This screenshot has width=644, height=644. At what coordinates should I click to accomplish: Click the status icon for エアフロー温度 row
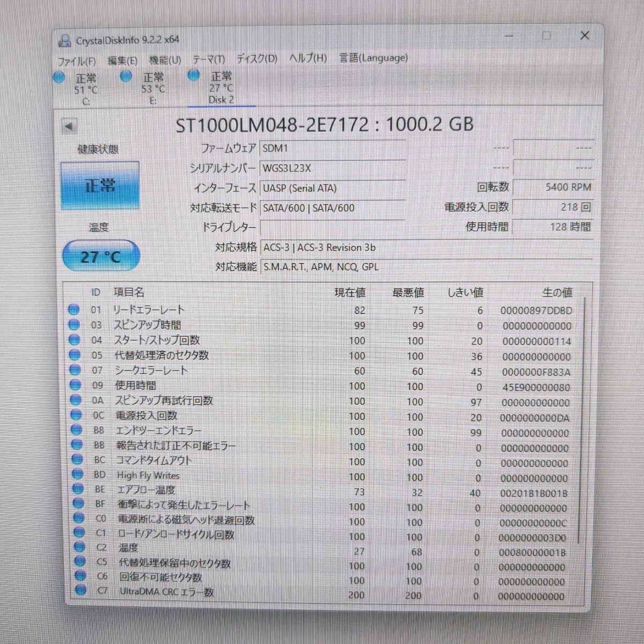pyautogui.click(x=78, y=489)
